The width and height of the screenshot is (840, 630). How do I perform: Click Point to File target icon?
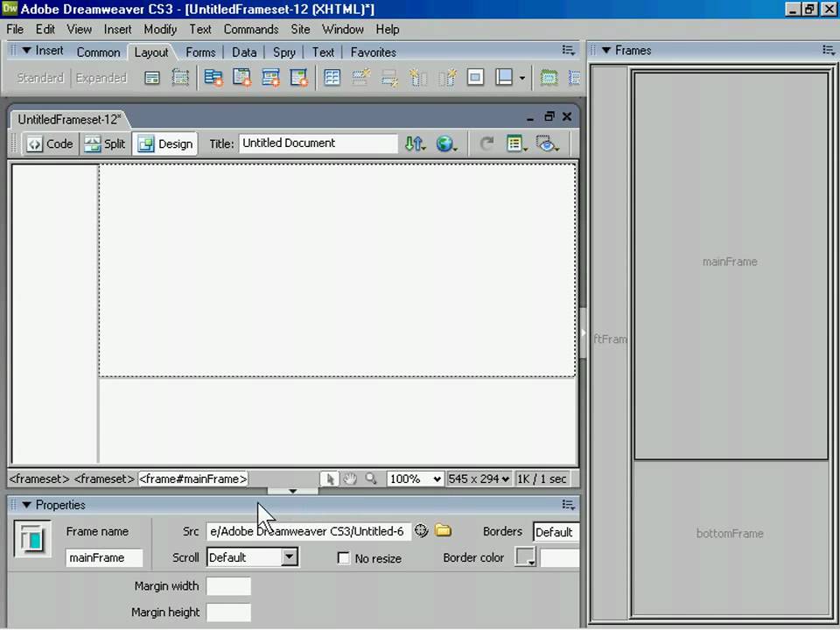[x=421, y=531]
